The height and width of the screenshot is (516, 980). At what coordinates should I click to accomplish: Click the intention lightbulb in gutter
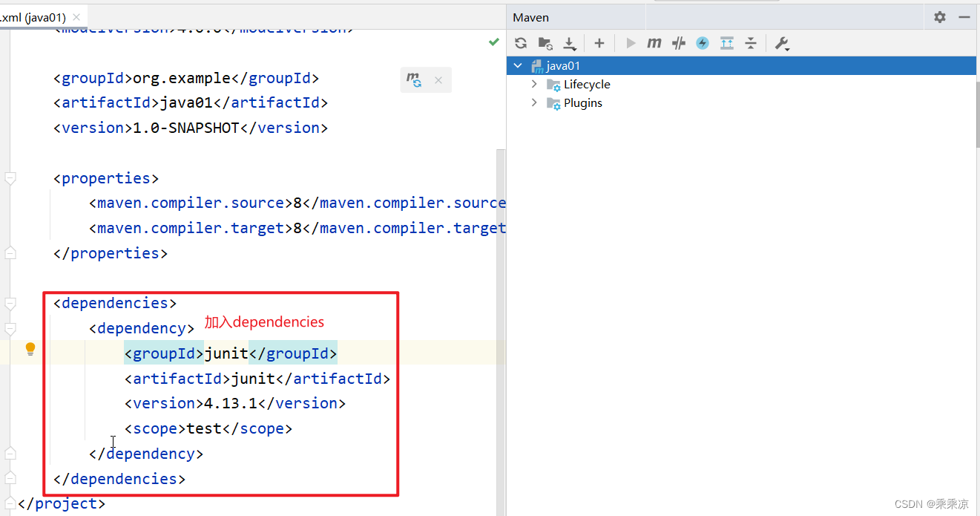(x=30, y=348)
